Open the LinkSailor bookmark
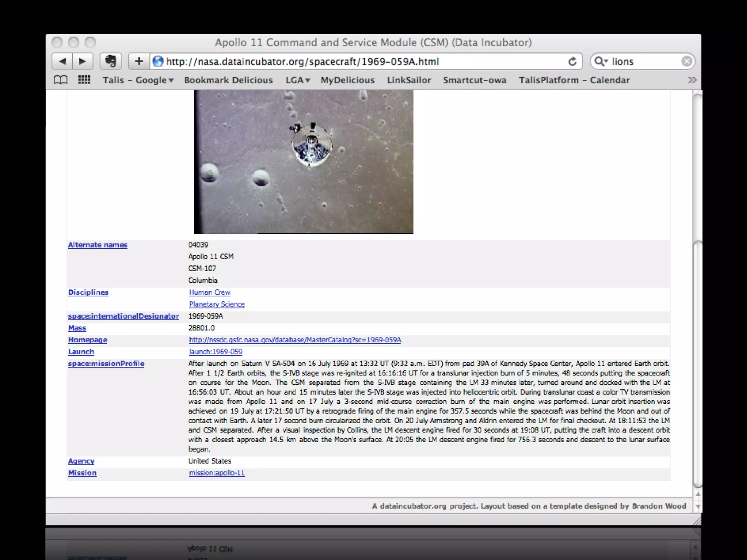The width and height of the screenshot is (747, 560). (x=409, y=80)
